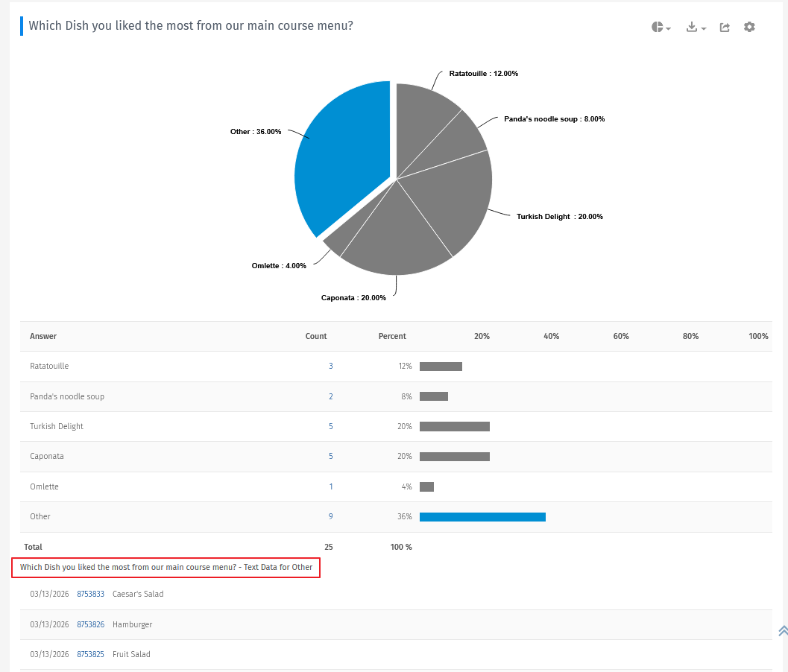Open the chart type selector icon
This screenshot has height=672, width=788.
click(x=658, y=27)
